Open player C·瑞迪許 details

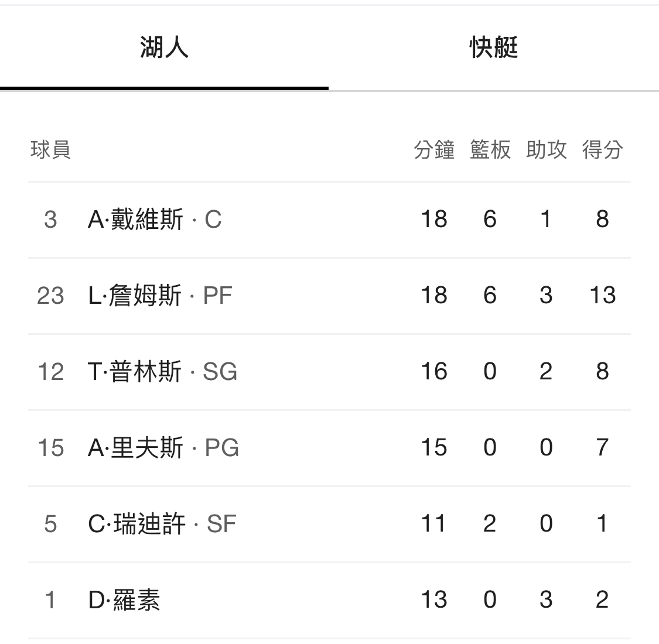[x=136, y=524]
